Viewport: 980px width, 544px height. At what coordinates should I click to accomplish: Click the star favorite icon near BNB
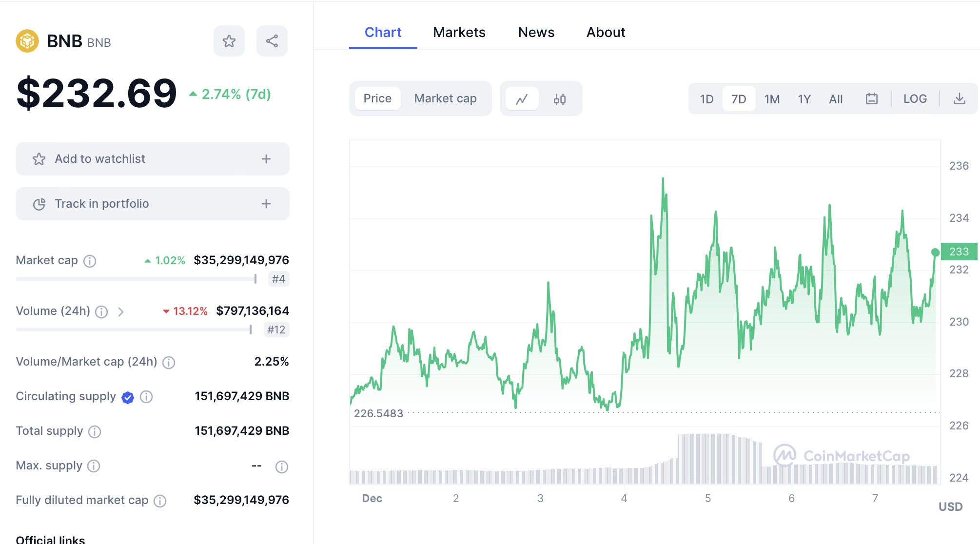tap(229, 41)
